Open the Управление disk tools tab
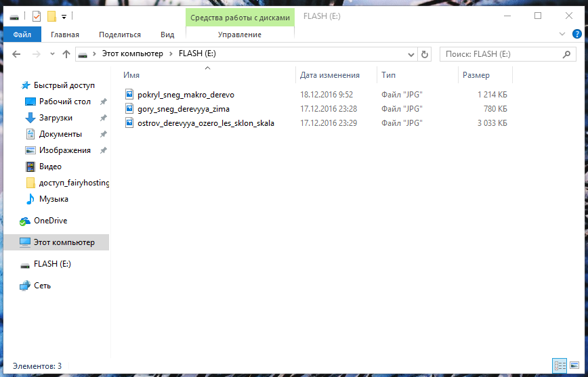The image size is (588, 377). (x=240, y=35)
